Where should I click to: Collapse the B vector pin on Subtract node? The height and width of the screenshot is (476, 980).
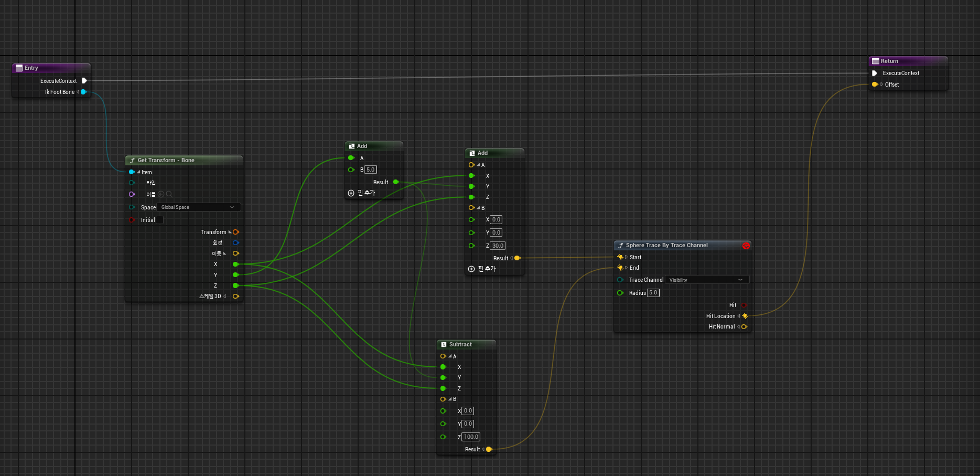pyautogui.click(x=450, y=399)
